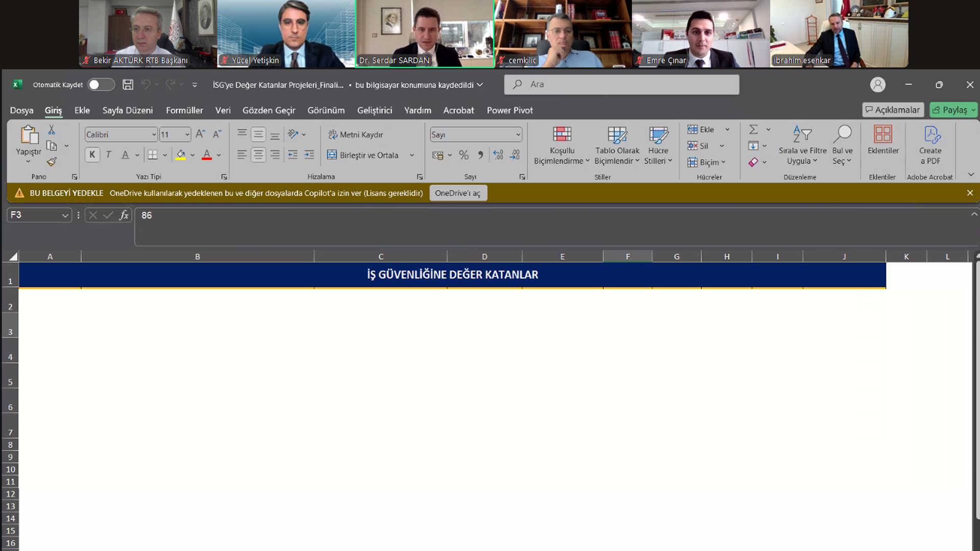Viewport: 980px width, 551px height.
Task: Toggle Otomatik Kaydet switch
Action: pyautogui.click(x=101, y=85)
